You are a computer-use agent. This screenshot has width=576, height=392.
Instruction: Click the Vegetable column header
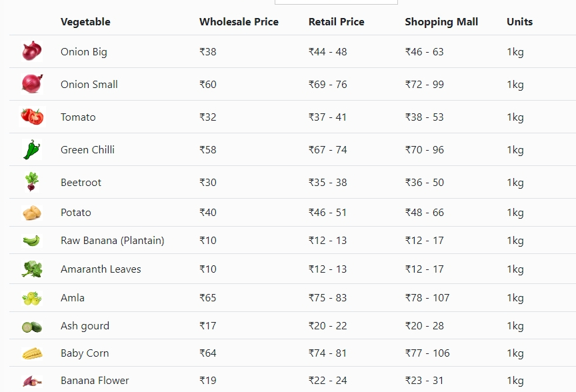tap(85, 22)
